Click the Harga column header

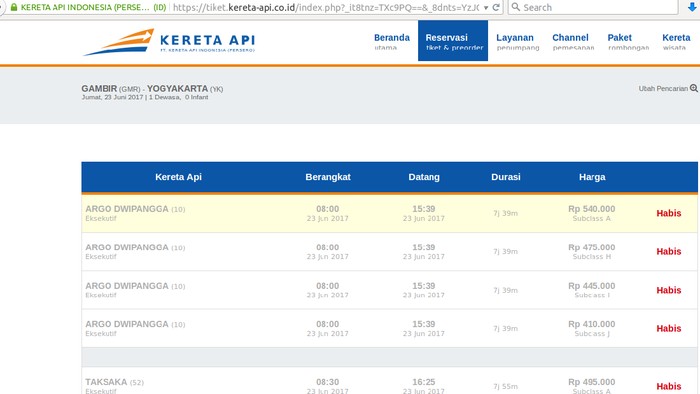tap(592, 177)
